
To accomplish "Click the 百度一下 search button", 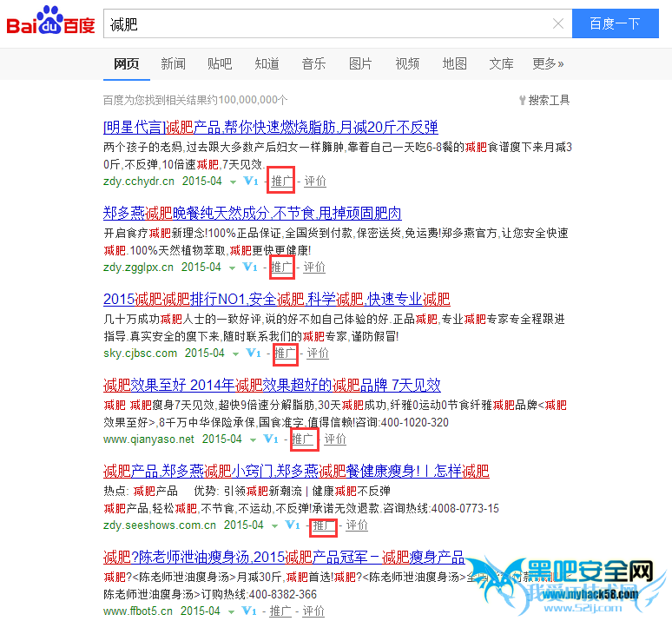I will tap(615, 23).
